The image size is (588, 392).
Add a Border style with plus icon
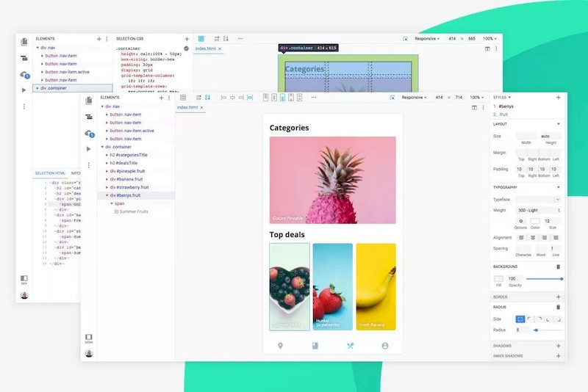[559, 297]
